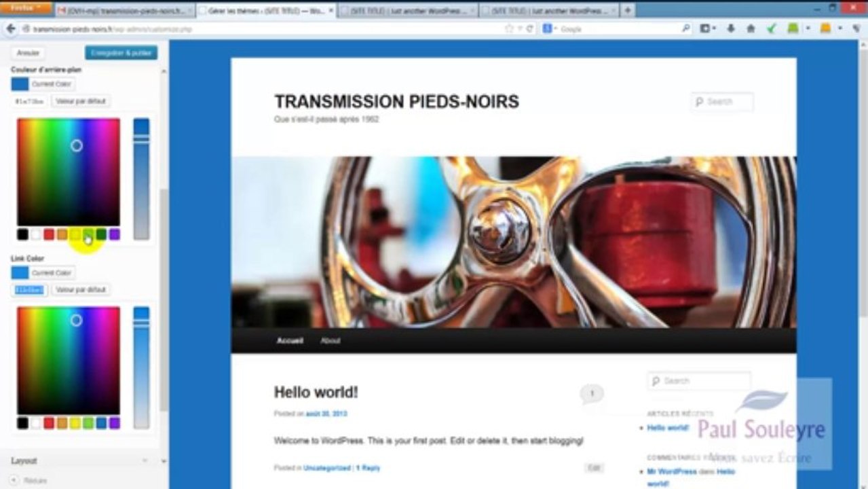Bookmark this page with the star icon

click(509, 29)
